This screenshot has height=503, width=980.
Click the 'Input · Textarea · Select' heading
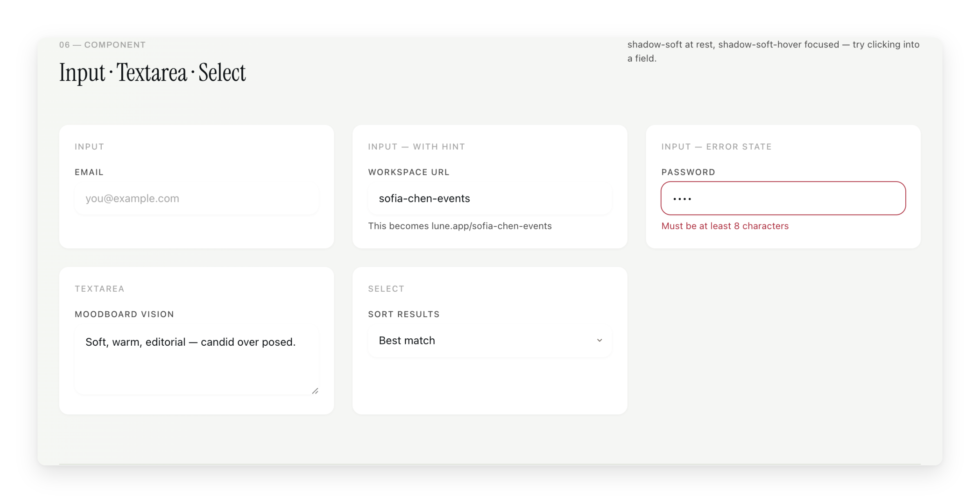click(x=152, y=73)
